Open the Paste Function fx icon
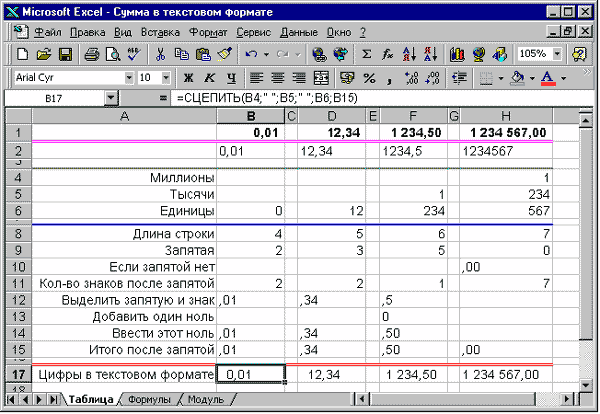The width and height of the screenshot is (600, 414). coord(388,54)
